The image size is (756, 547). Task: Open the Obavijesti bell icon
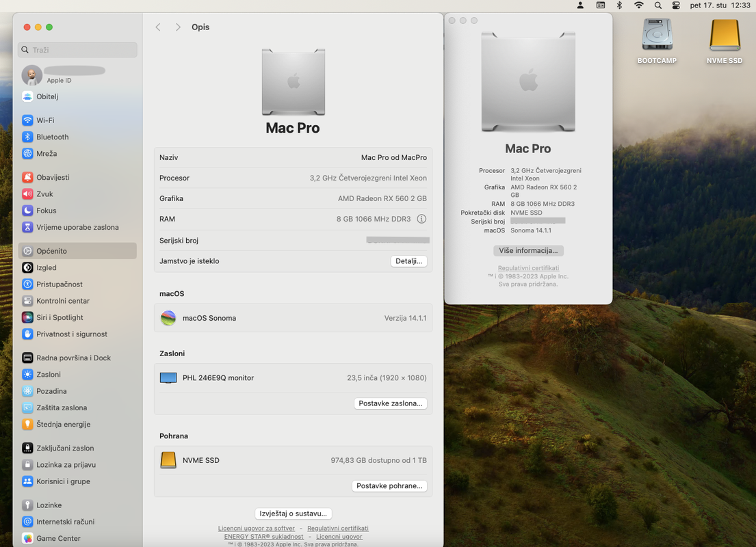click(x=27, y=177)
